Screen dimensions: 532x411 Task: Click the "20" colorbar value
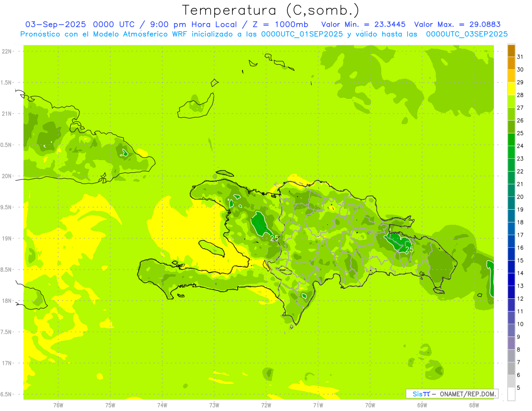(x=520, y=196)
